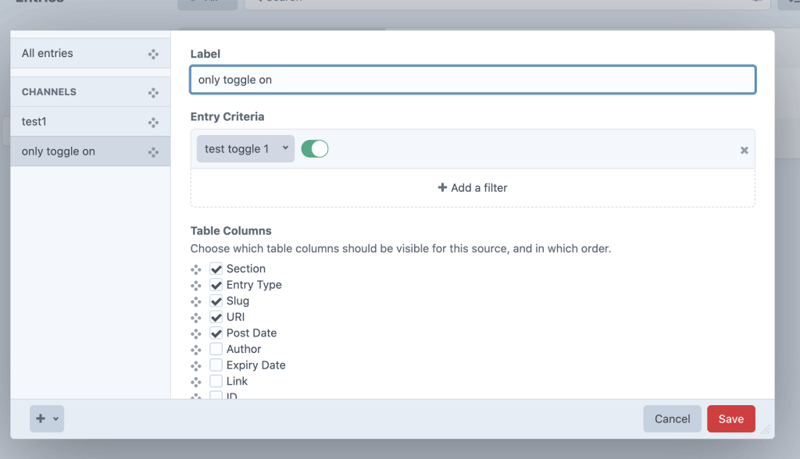Viewport: 800px width, 459px height.
Task: Click the reorder handle for Post Date column
Action: tap(196, 333)
